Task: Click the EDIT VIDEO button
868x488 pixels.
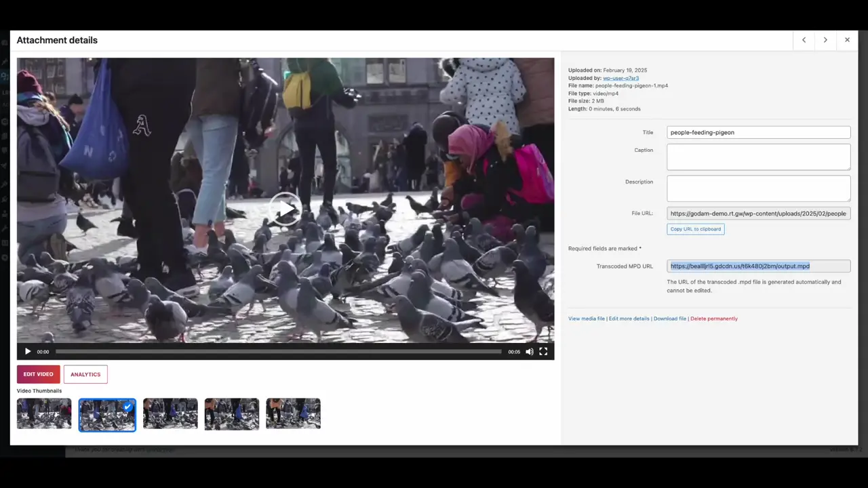Action: pos(39,374)
